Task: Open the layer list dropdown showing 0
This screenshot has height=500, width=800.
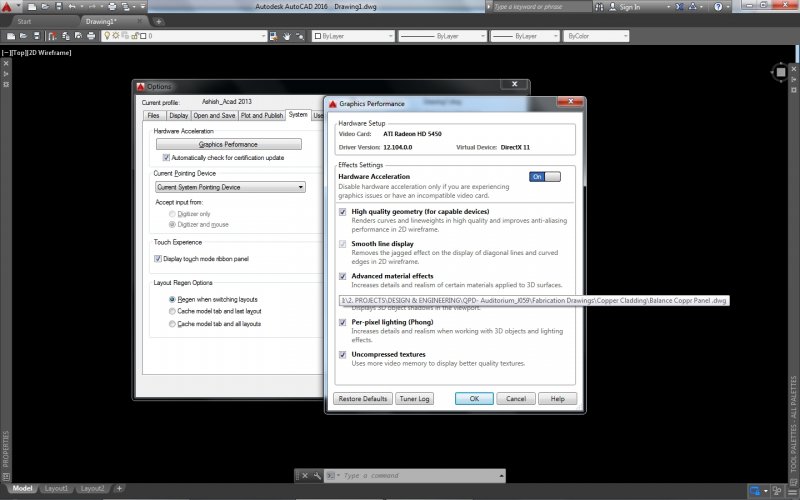Action: pos(184,36)
